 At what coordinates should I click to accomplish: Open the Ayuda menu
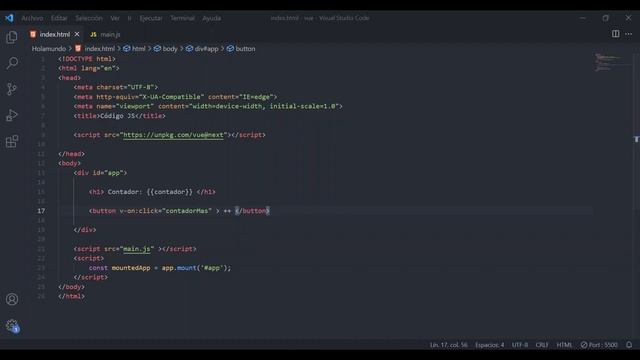coord(211,18)
